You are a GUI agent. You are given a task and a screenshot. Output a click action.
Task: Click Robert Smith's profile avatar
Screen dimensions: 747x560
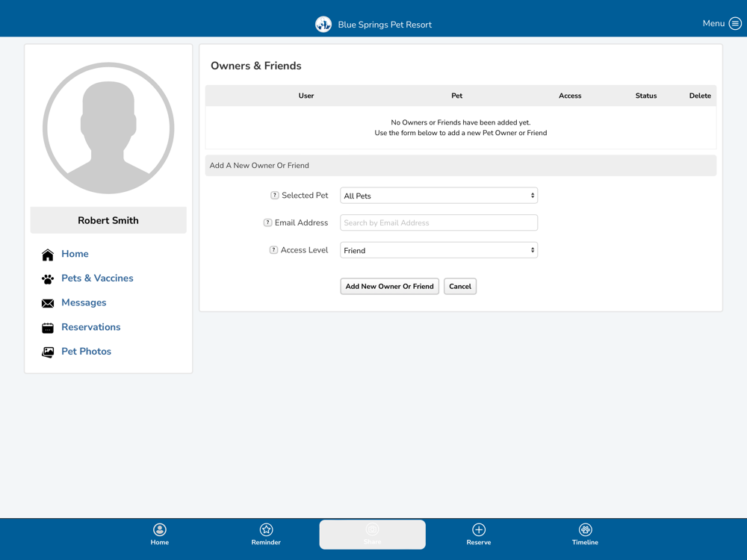(108, 128)
